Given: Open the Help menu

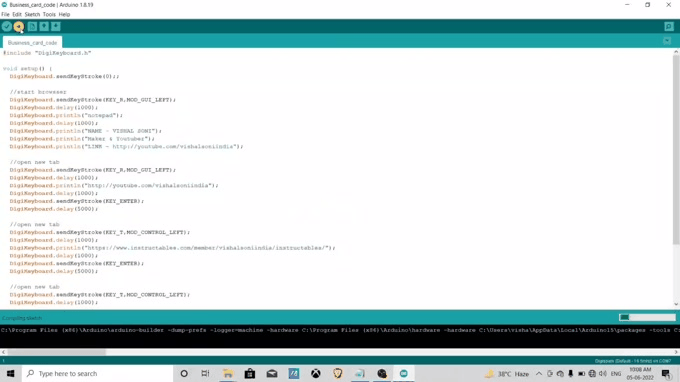Looking at the screenshot, I should click(64, 14).
